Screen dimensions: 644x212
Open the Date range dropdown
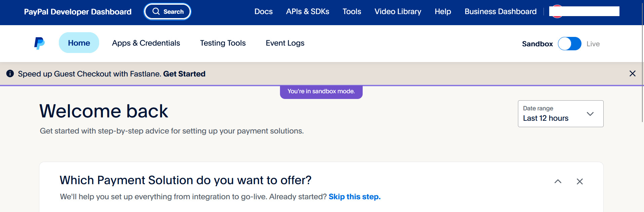pos(561,114)
